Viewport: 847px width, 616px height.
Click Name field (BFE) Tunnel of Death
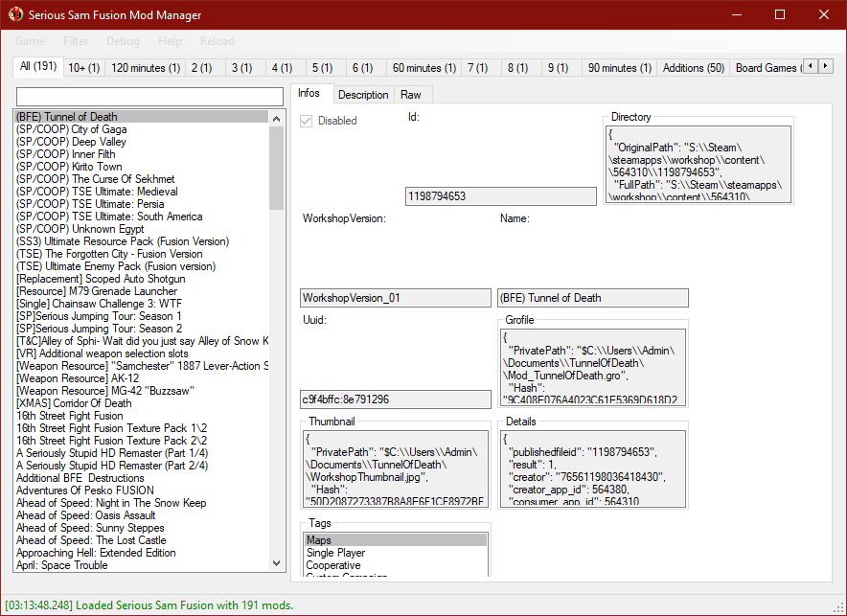(592, 298)
